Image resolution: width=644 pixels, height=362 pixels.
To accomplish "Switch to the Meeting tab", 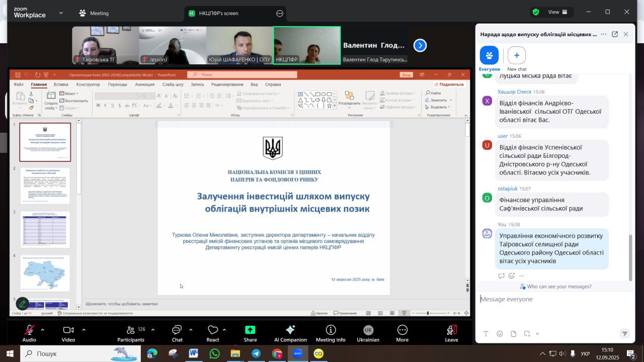I will point(94,13).
